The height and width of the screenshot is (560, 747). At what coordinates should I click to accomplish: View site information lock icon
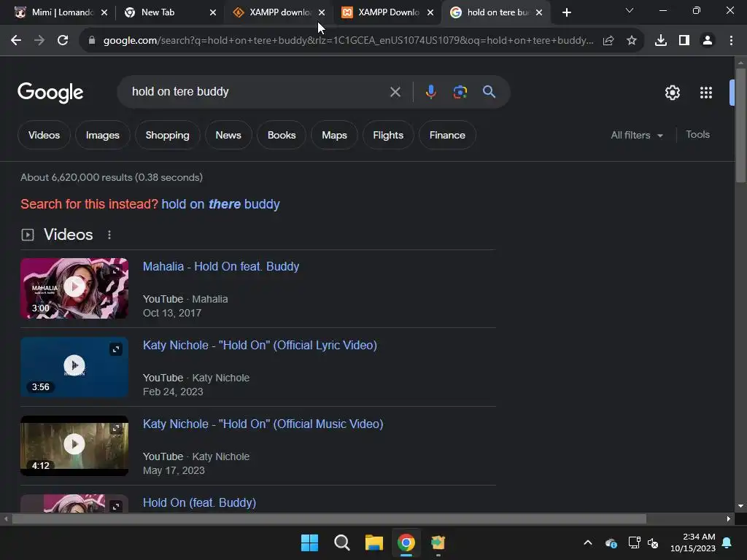pos(91,41)
